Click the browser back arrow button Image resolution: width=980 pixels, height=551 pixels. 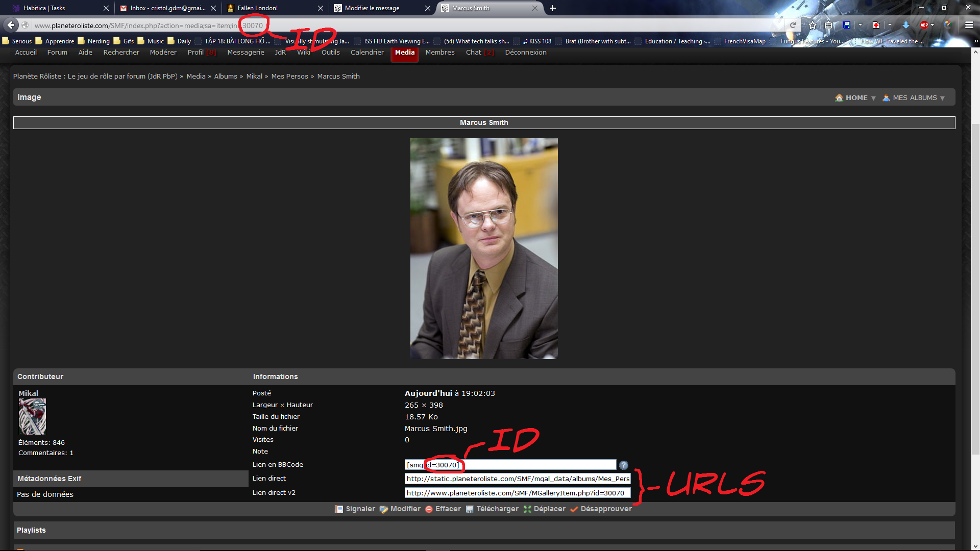click(x=11, y=25)
